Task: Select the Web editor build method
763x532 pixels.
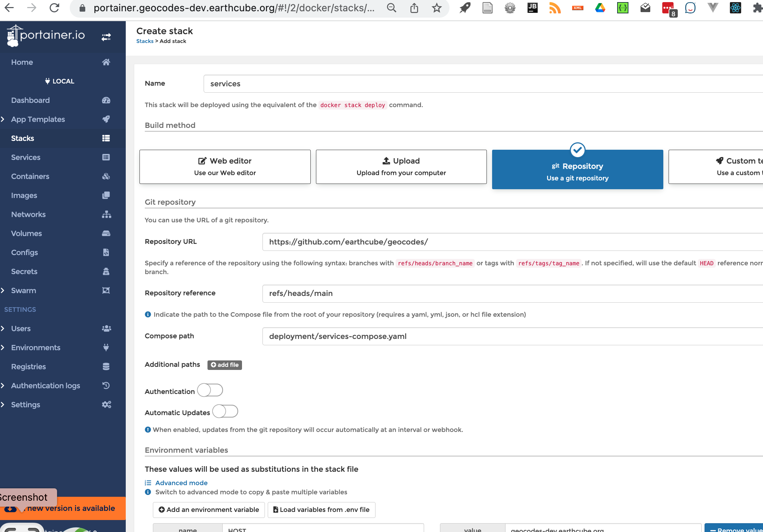Action: (225, 167)
